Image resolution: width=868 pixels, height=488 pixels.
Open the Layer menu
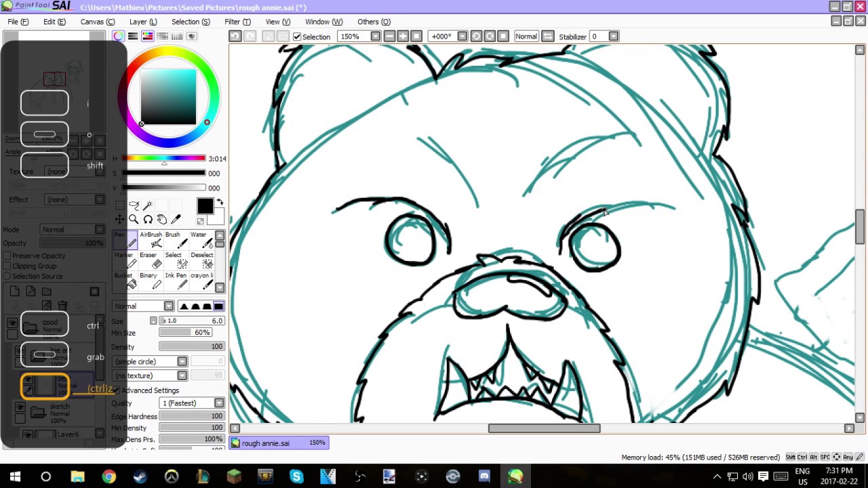[x=143, y=22]
